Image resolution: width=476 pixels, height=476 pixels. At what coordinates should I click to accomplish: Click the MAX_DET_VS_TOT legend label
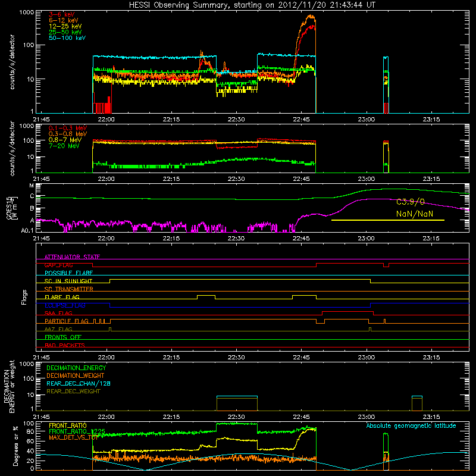73,437
